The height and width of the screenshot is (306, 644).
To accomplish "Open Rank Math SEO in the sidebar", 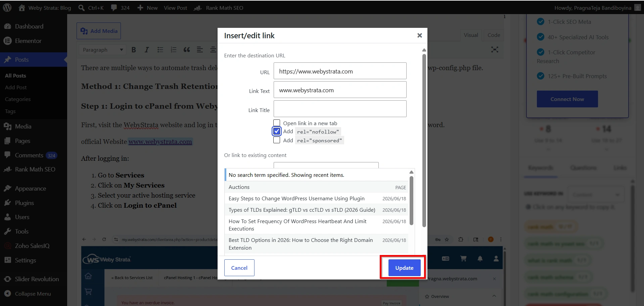I will (35, 169).
